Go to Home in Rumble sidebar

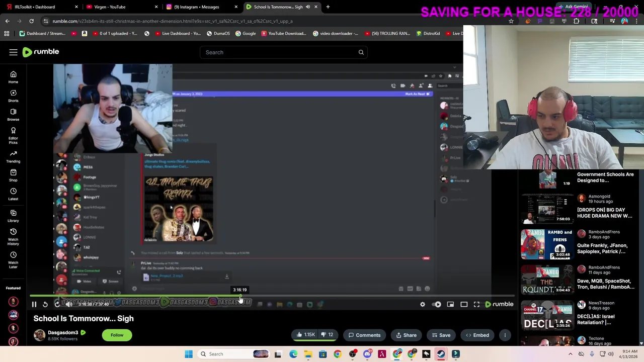[13, 77]
